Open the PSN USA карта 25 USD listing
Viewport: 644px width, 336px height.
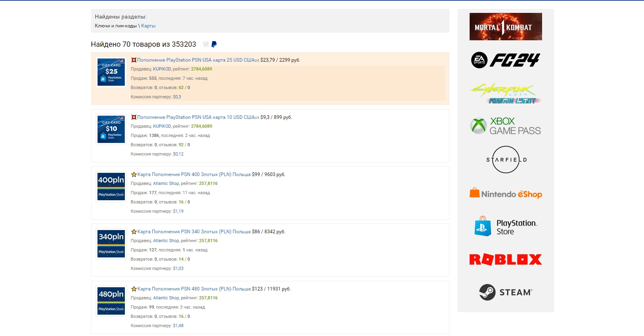(198, 60)
